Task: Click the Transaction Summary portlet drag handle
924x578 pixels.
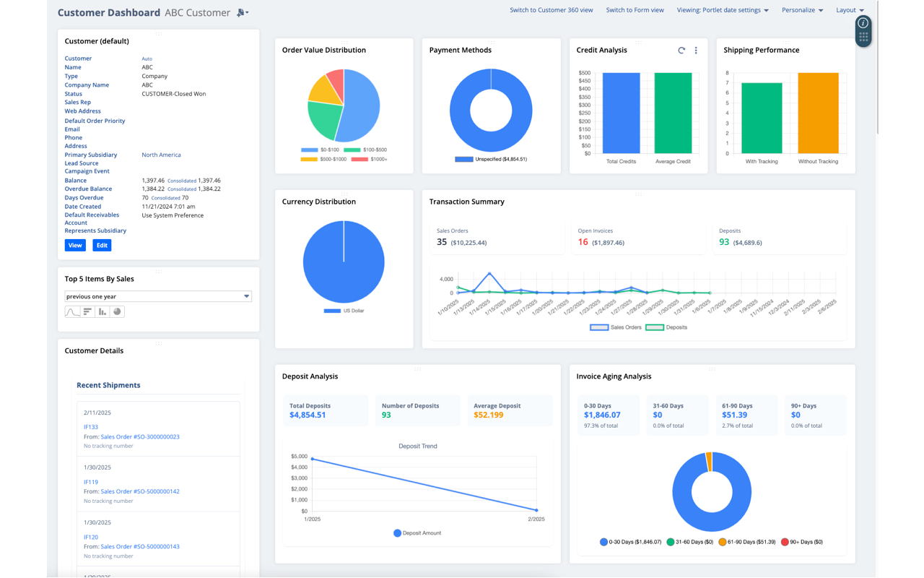Action: click(x=638, y=194)
